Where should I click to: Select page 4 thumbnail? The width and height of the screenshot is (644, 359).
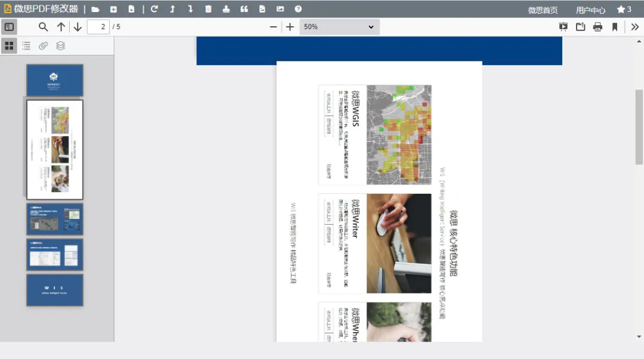click(55, 255)
